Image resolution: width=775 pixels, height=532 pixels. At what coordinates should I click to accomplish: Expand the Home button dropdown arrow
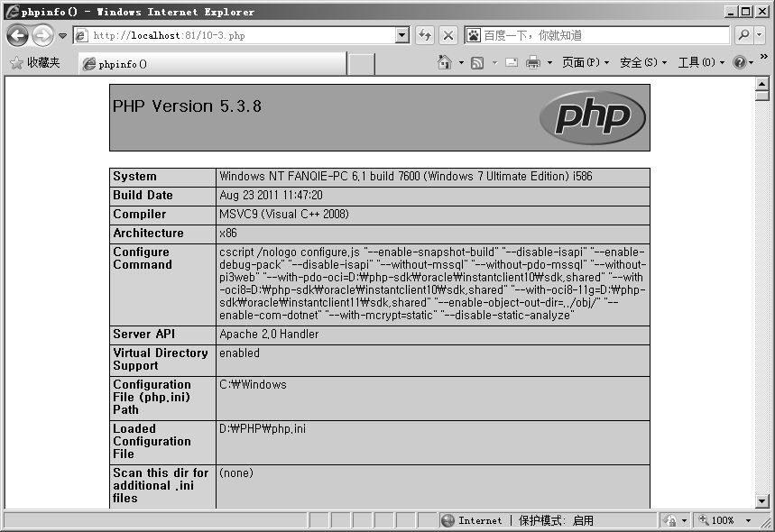coord(461,63)
